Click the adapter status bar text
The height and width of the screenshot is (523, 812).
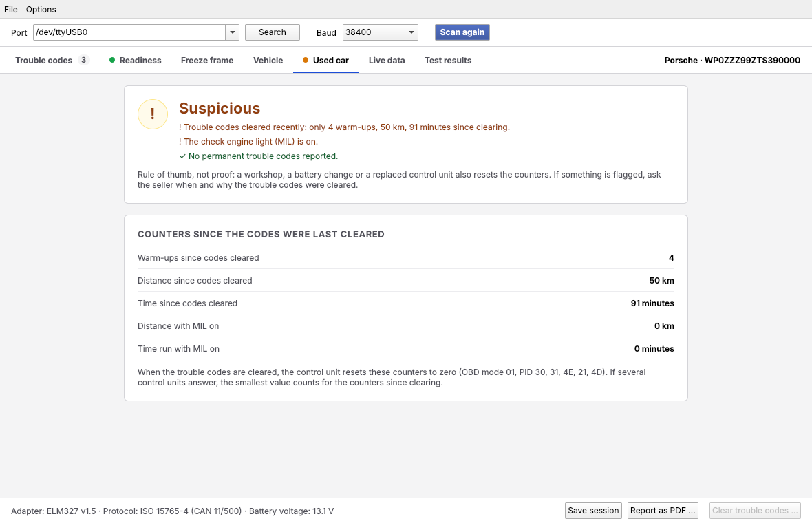(x=173, y=511)
